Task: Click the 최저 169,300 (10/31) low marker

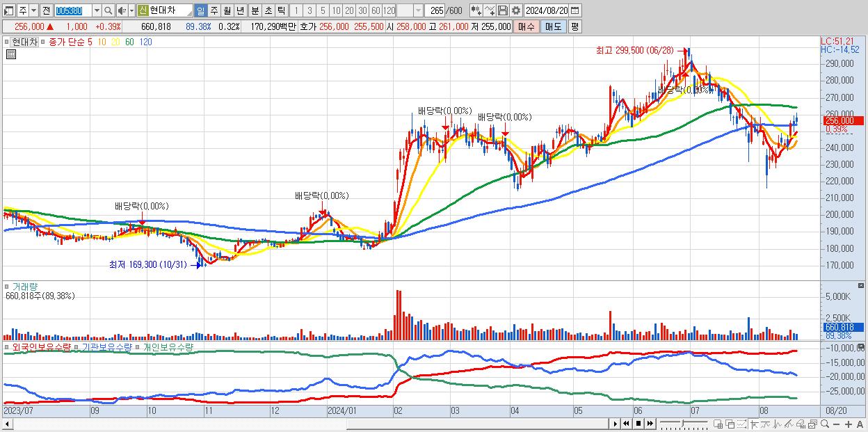Action: coord(148,264)
